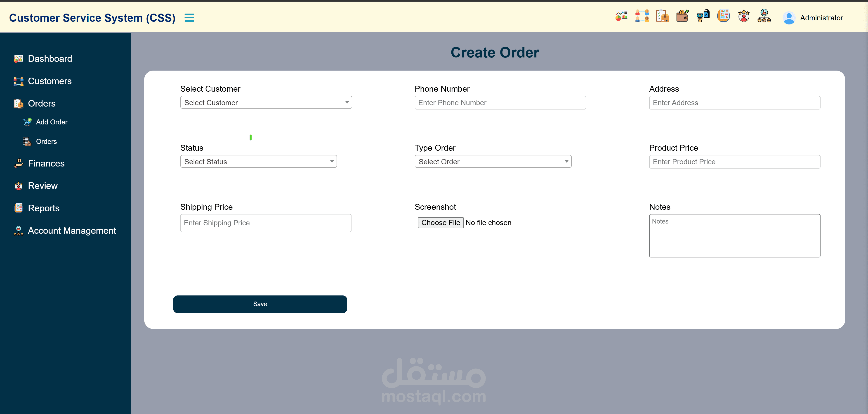Open the Select Customer dropdown
Image resolution: width=868 pixels, height=414 pixels.
266,102
